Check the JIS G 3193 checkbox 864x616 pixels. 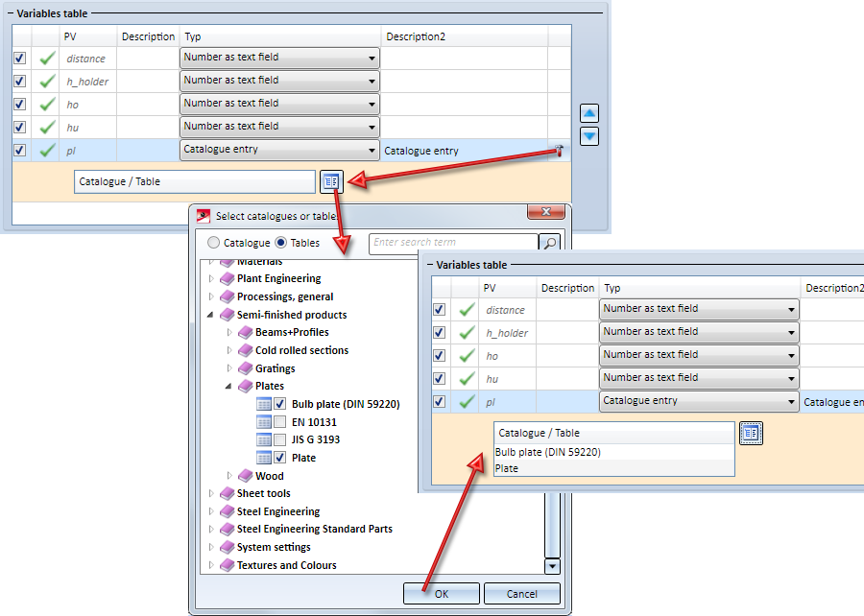[280, 439]
